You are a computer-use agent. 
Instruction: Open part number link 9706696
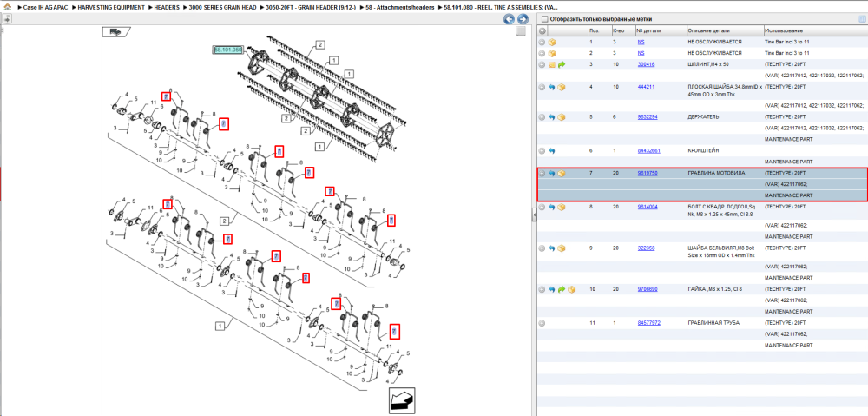648,289
